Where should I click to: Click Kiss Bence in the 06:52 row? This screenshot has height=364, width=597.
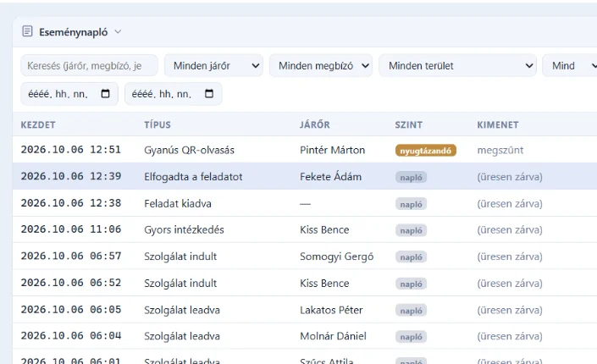tap(324, 284)
